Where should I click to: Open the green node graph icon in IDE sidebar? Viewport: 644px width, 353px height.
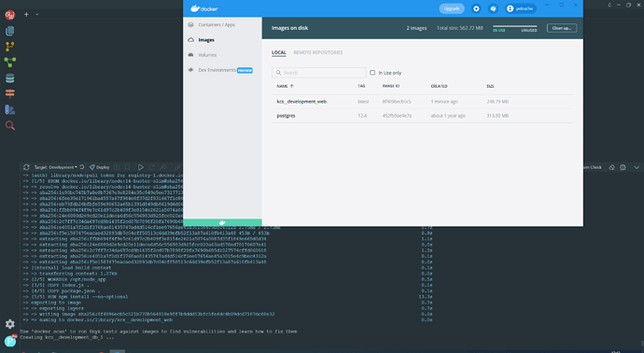[x=10, y=62]
